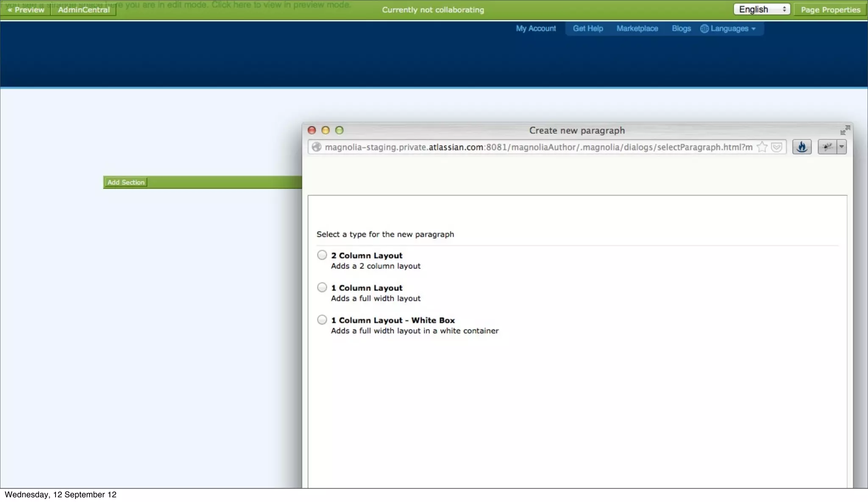Select the 2 Column Layout radio

click(x=322, y=255)
